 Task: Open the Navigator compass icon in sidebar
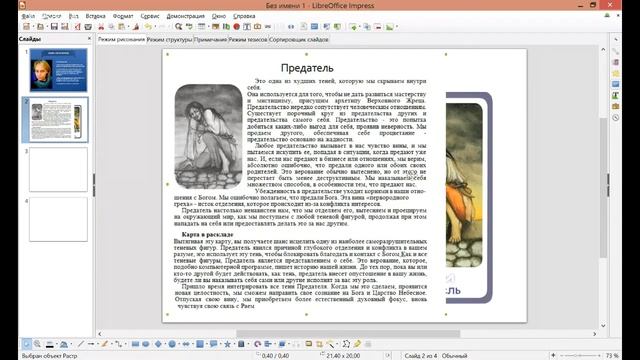616,118
